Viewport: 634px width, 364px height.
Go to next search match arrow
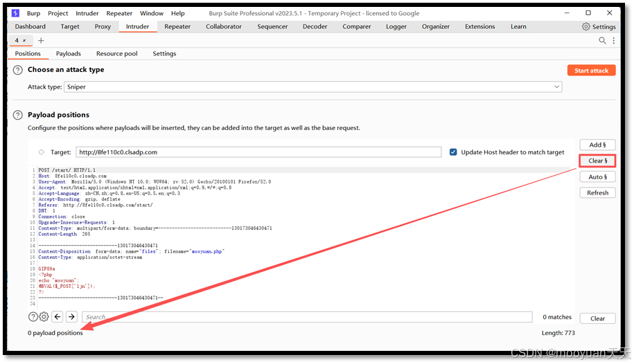[x=71, y=317]
